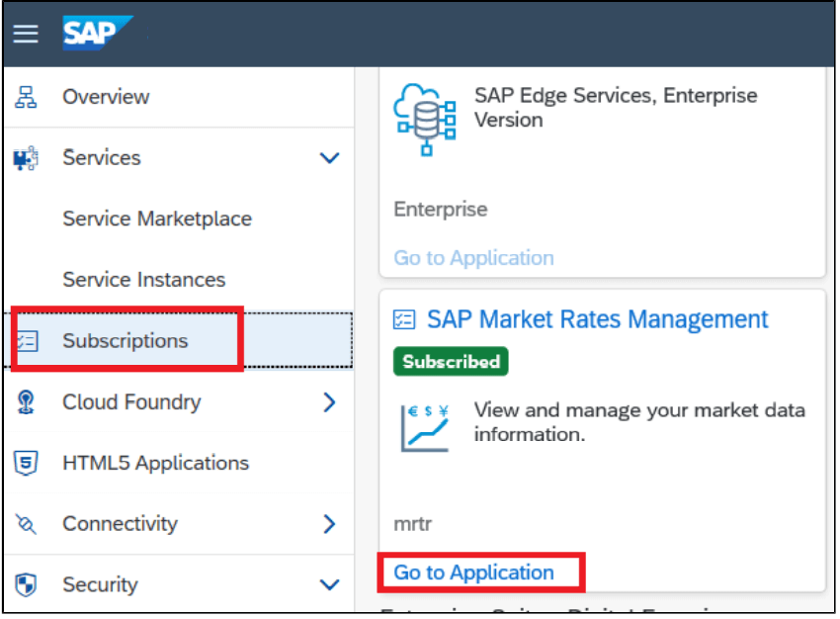Collapse the Services section chevron
This screenshot has width=840, height=619.
pos(329,158)
